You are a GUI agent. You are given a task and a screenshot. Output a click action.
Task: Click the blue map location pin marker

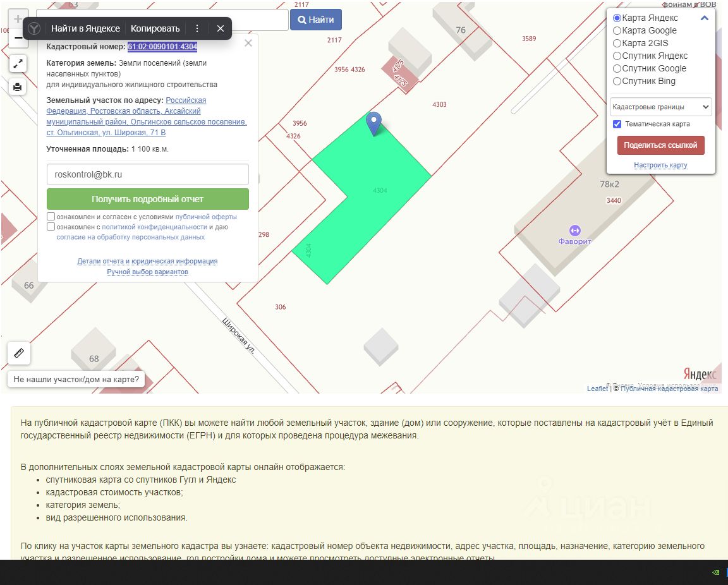[x=373, y=123]
